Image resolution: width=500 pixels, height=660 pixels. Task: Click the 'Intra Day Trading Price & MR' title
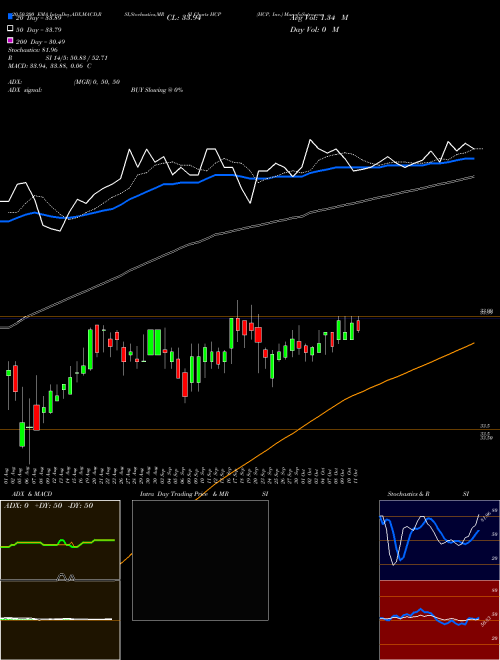[x=184, y=493]
